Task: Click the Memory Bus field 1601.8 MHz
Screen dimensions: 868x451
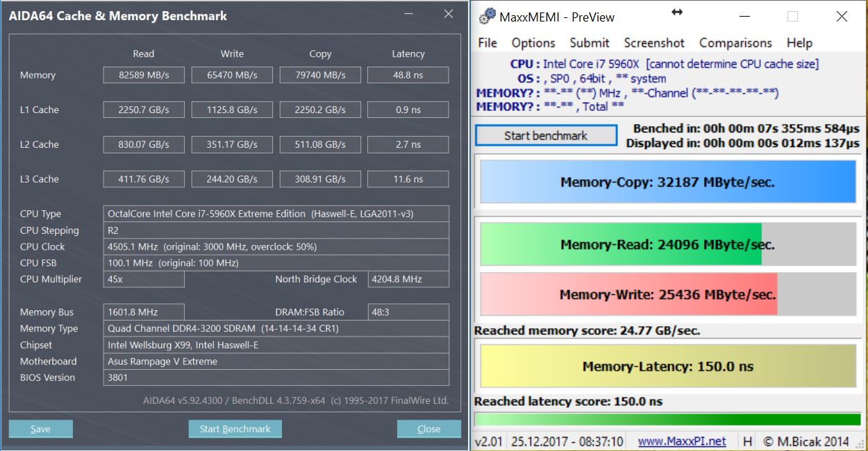Action: pyautogui.click(x=144, y=312)
